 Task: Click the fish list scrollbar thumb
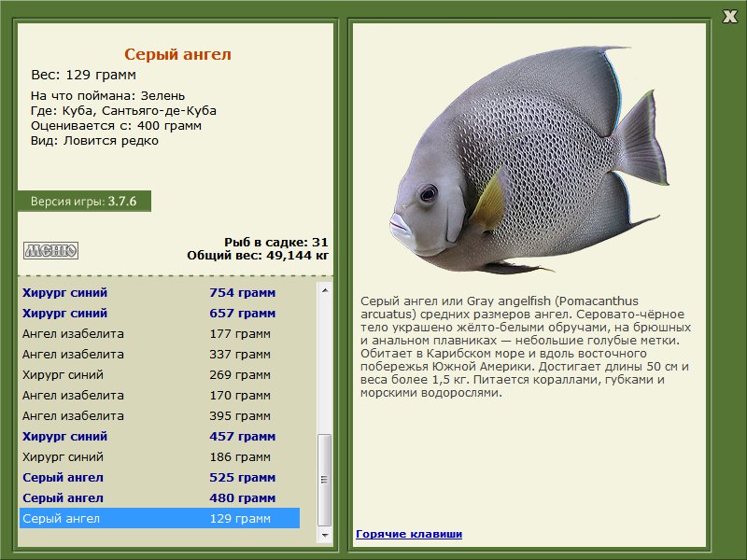(325, 480)
